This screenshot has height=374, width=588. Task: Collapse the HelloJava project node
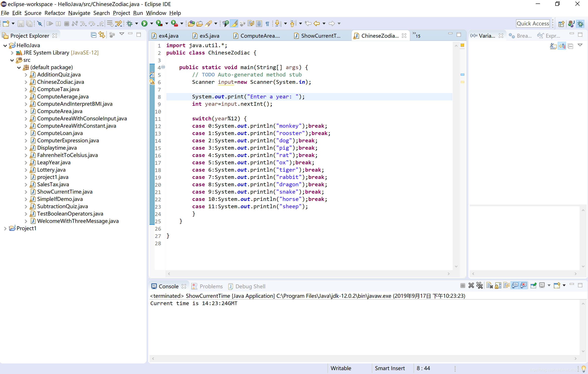[x=5, y=45]
